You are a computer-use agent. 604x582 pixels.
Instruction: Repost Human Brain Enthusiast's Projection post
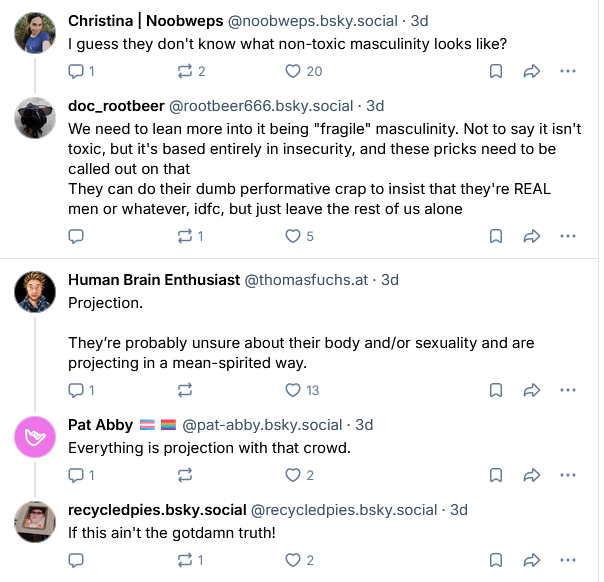click(184, 390)
